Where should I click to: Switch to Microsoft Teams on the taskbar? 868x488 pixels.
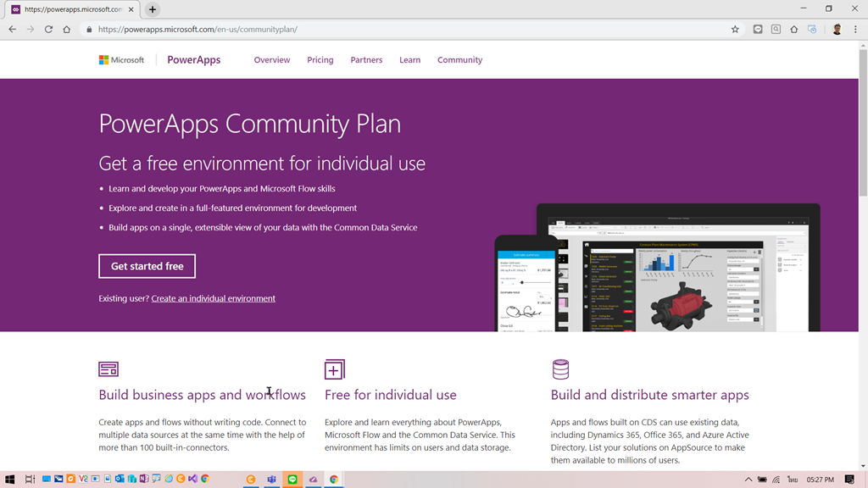(271, 480)
